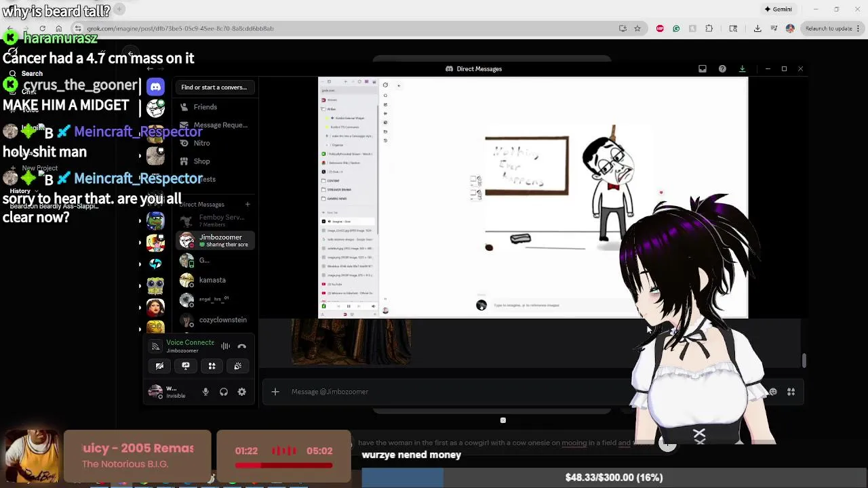Click the green Discord update download icon
The height and width of the screenshot is (488, 868).
coord(742,68)
